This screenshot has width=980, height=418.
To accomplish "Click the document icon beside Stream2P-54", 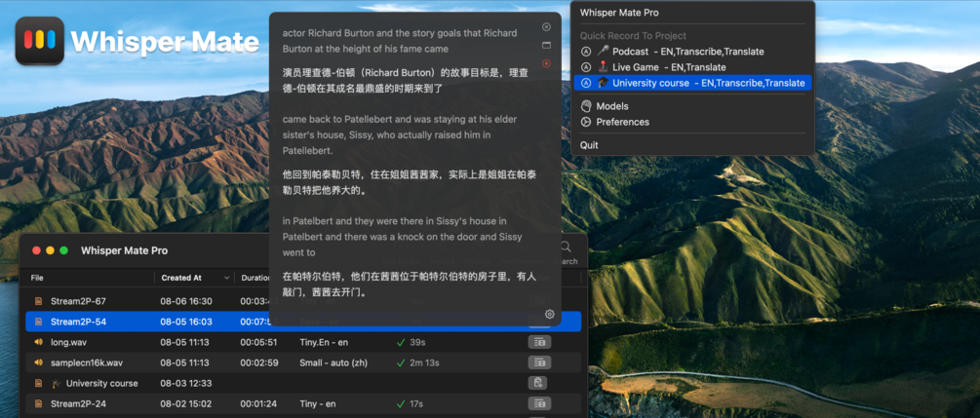I will 39,322.
